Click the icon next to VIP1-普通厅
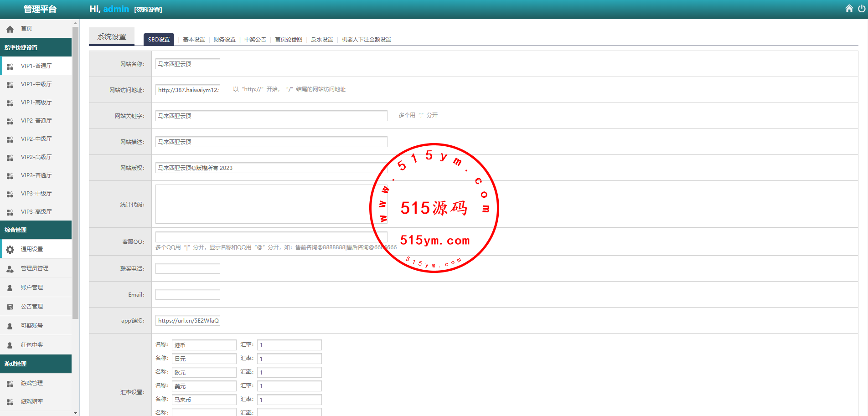Screen dimensions: 868x416 pos(10,67)
